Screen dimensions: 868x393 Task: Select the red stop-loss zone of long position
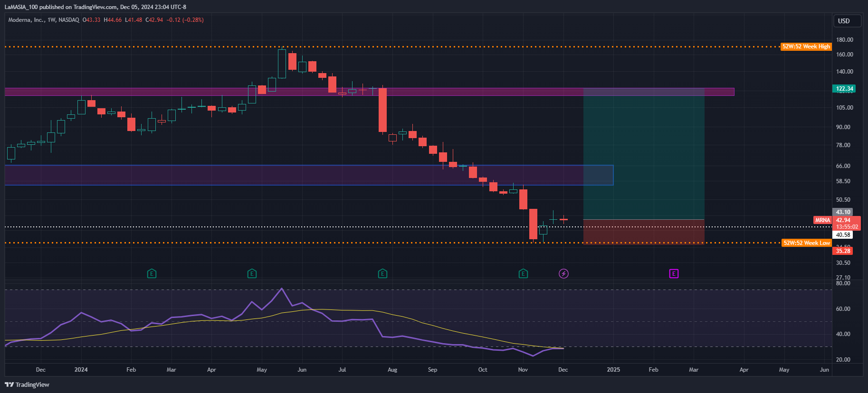pyautogui.click(x=644, y=232)
